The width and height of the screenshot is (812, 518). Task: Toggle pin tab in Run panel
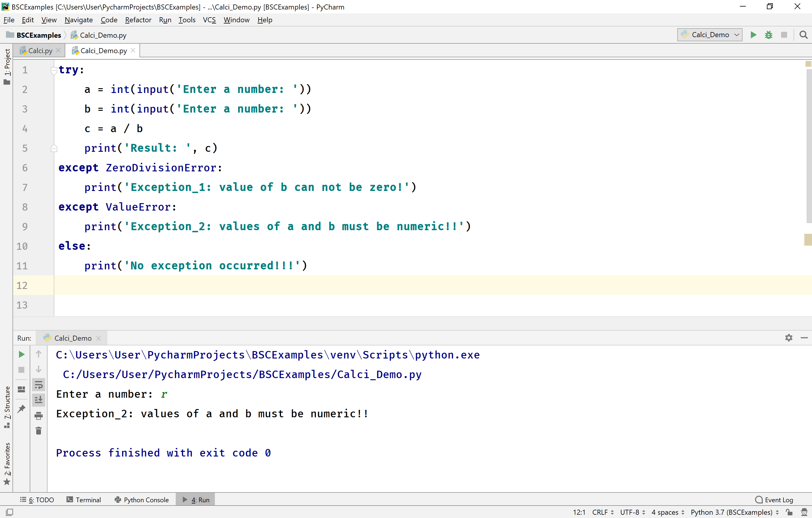[x=21, y=409]
